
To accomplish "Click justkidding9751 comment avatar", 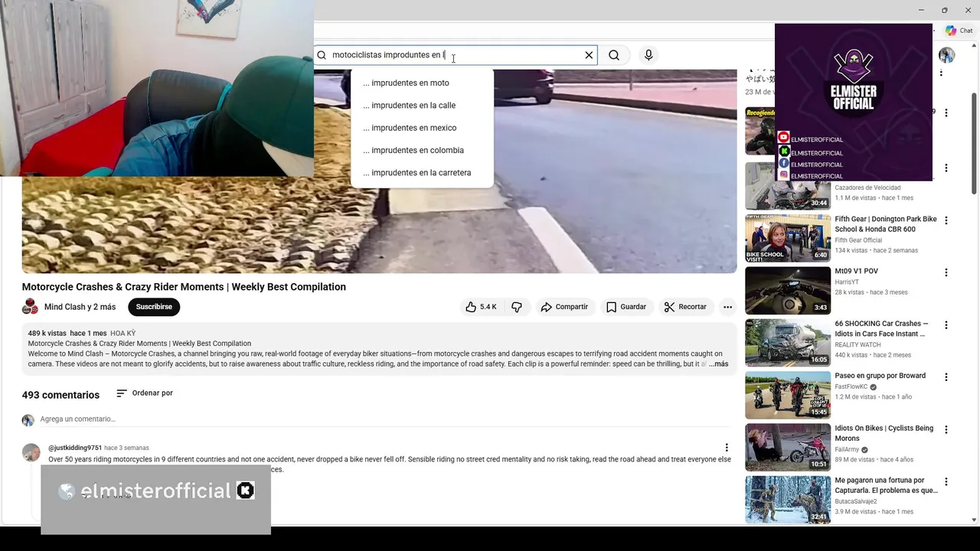I will [x=31, y=452].
